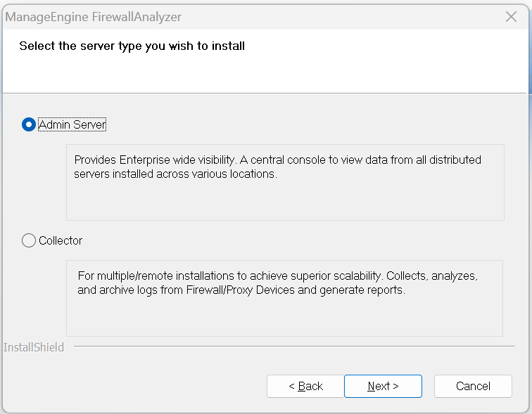Cancel the installation wizard

click(x=473, y=386)
